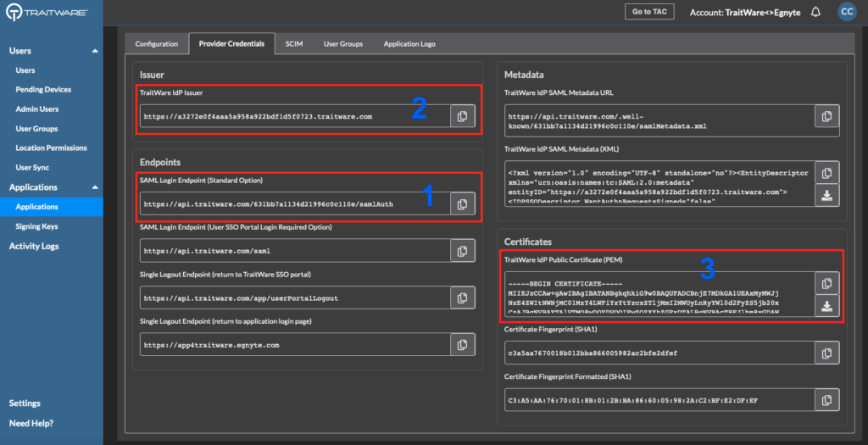The height and width of the screenshot is (445, 868).
Task: Click the TraitWare IdP Issuer URL field
Action: [295, 116]
